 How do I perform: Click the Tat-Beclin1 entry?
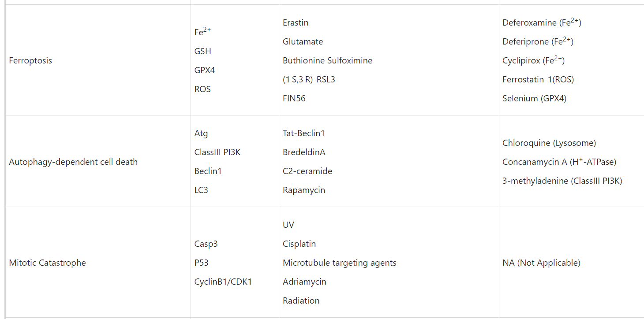click(303, 133)
